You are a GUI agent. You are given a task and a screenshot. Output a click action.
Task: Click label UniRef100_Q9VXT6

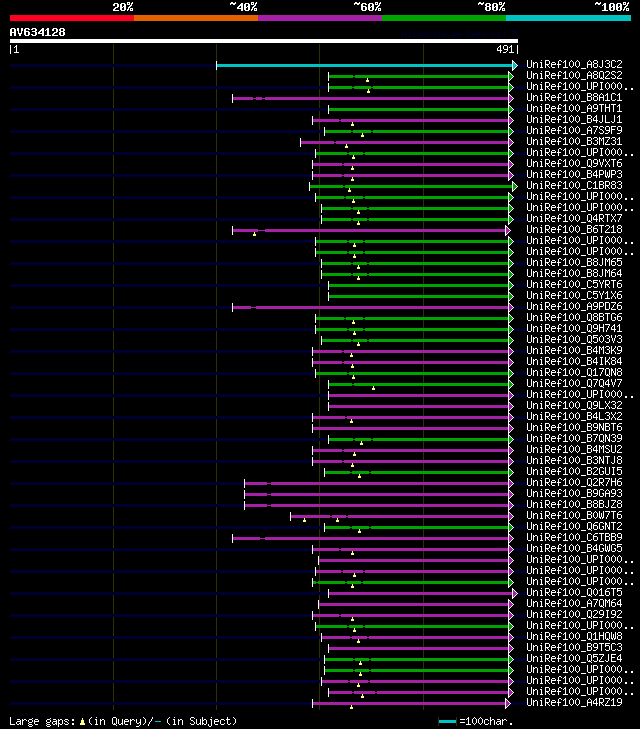click(x=574, y=163)
